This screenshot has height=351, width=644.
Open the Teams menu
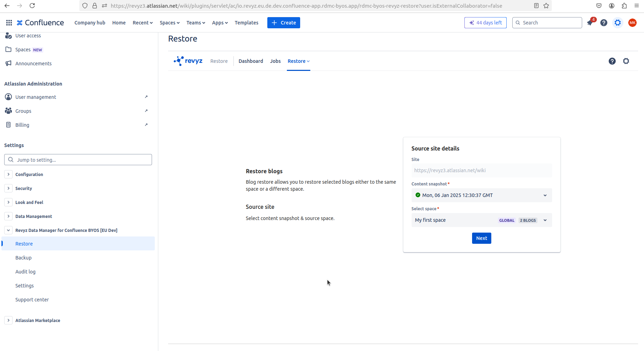196,23
